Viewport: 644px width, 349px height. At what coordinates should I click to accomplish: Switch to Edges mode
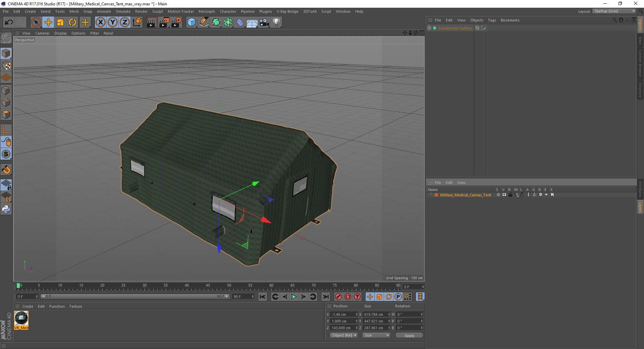(6, 102)
